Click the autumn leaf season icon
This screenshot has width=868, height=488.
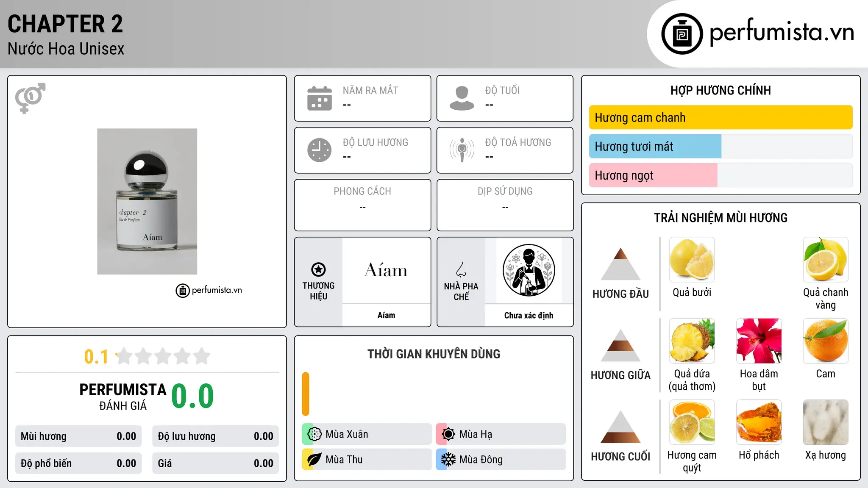point(314,460)
